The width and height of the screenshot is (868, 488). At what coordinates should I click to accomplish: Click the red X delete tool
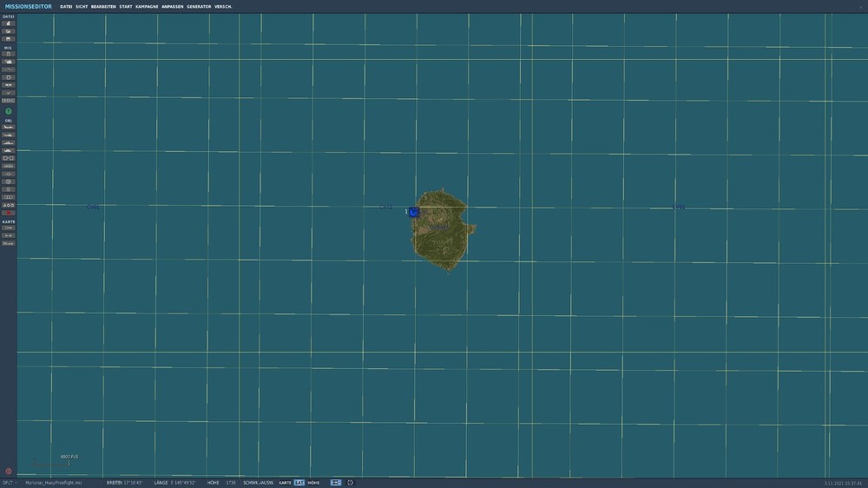[x=9, y=213]
